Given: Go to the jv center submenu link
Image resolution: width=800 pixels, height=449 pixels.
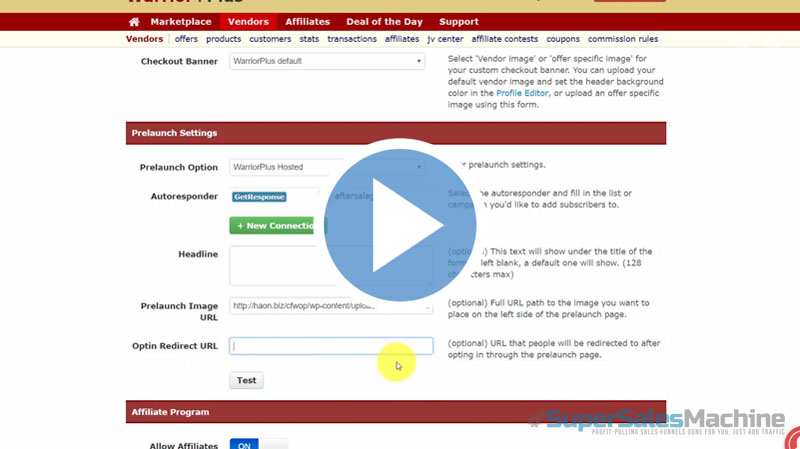Looking at the screenshot, I should (x=445, y=39).
